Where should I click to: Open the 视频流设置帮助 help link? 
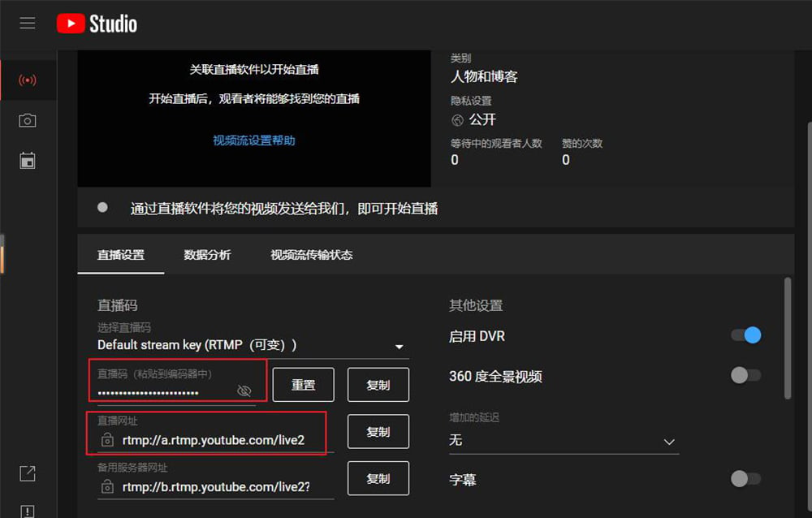pyautogui.click(x=254, y=140)
